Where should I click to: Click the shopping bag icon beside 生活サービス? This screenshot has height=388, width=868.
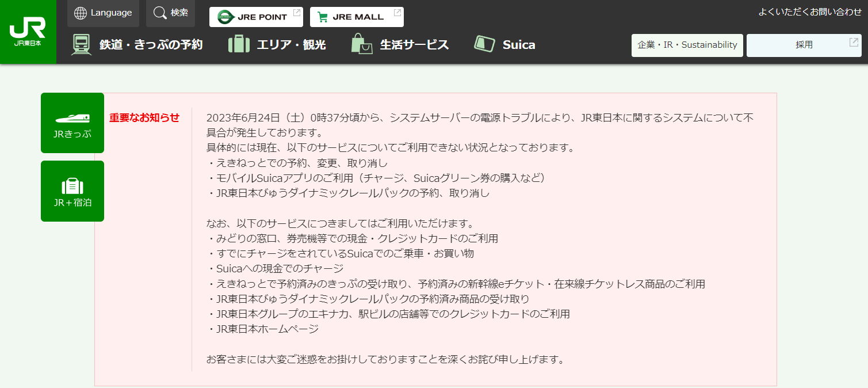tap(362, 44)
